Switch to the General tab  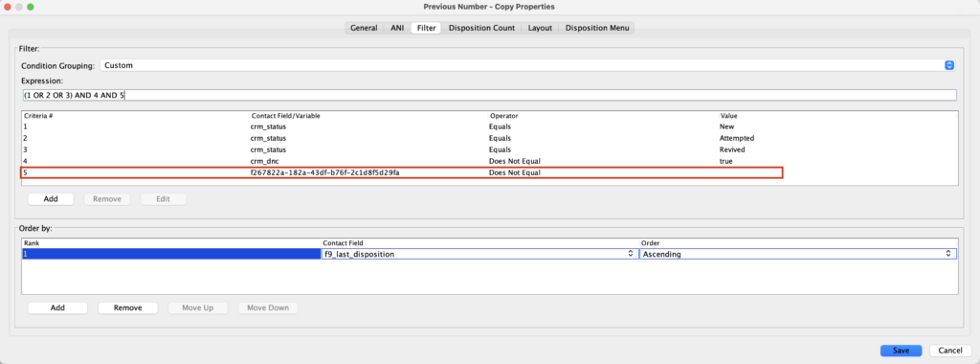363,28
